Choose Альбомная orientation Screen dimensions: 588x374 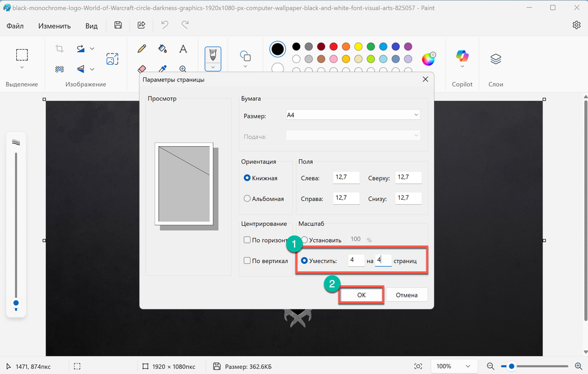(247, 199)
